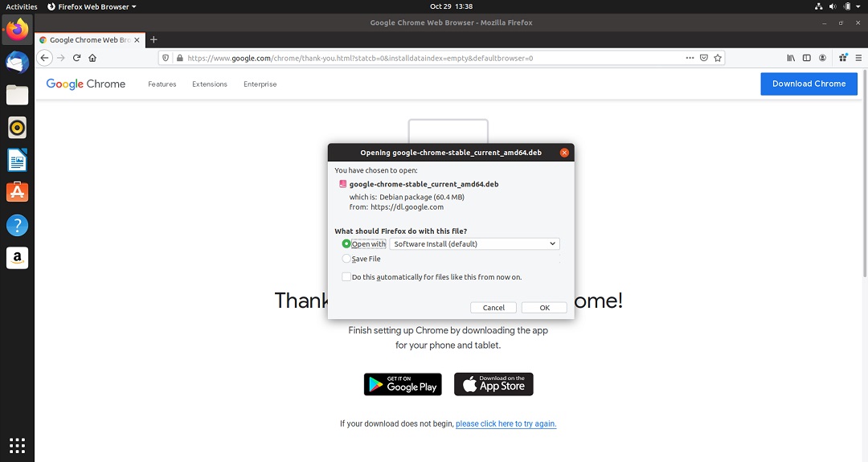Reload the current page
The width and height of the screenshot is (868, 462).
coord(77,58)
